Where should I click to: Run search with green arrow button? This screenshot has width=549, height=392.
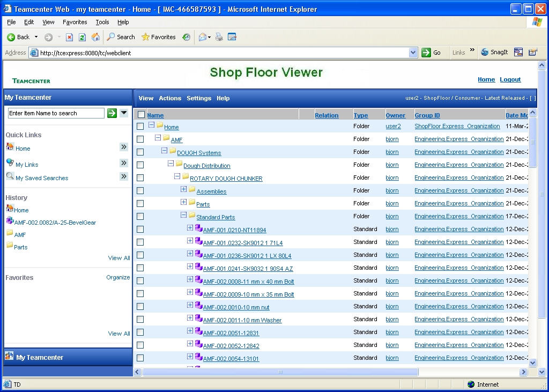(112, 113)
